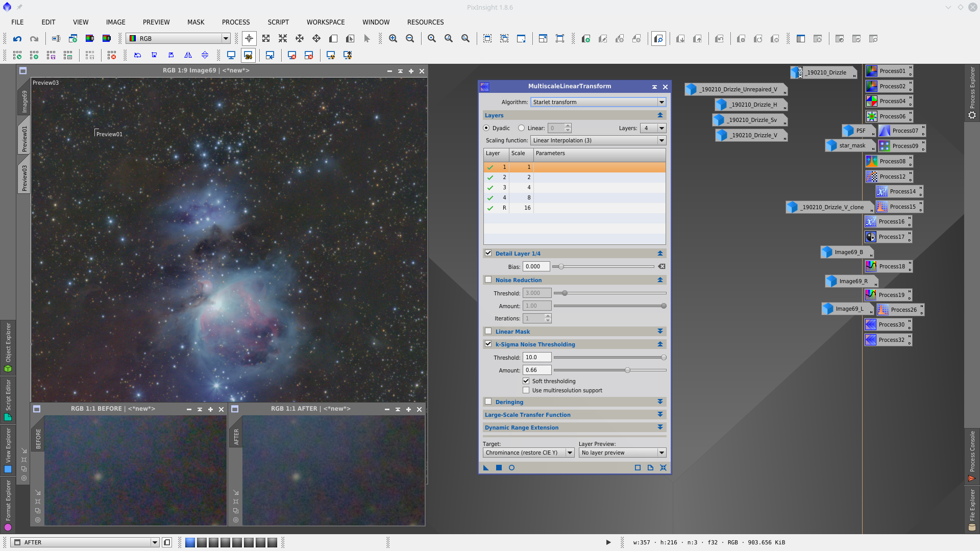980x551 pixels.
Task: Switch to the Preview01 side tab
Action: tap(24, 139)
